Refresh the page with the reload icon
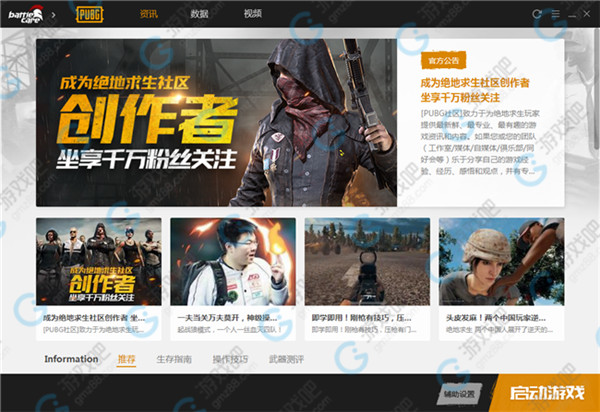 [x=537, y=15]
